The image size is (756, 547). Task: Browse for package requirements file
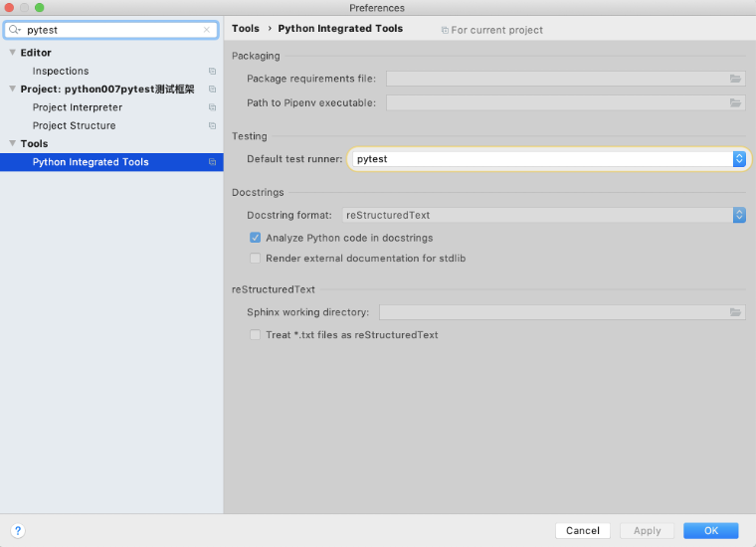[x=735, y=79]
